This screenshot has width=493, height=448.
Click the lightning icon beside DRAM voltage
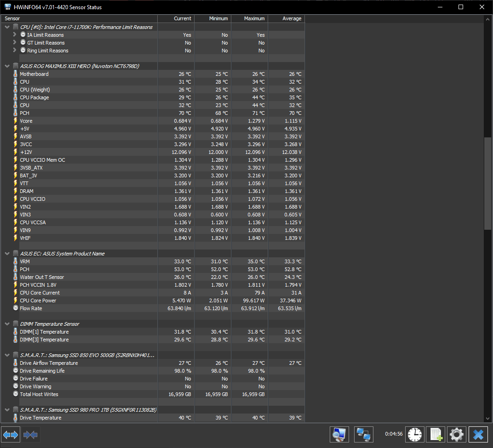point(16,191)
